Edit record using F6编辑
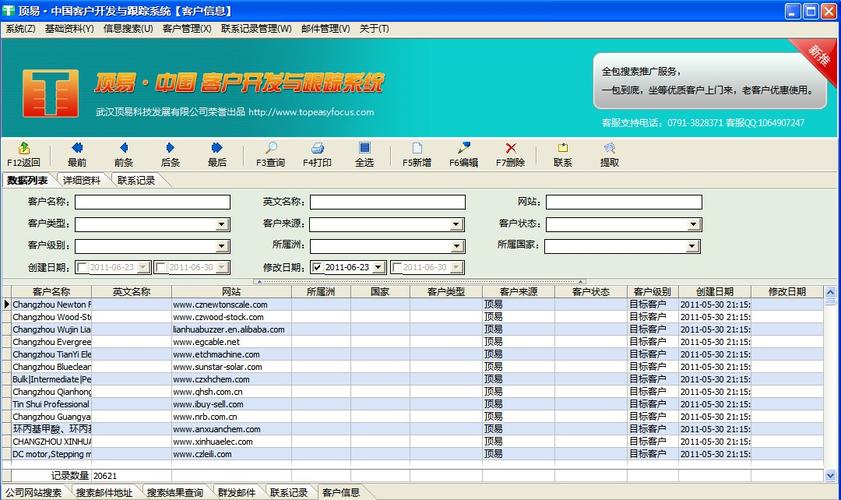 click(463, 155)
